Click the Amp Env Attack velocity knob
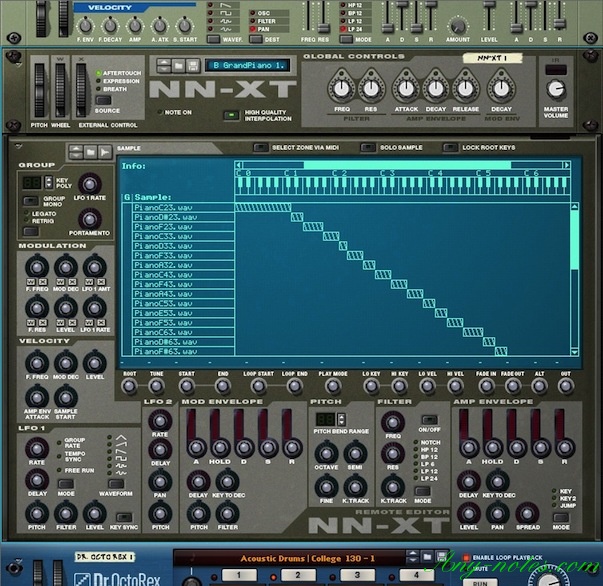Image resolution: width=603 pixels, height=586 pixels. click(37, 397)
